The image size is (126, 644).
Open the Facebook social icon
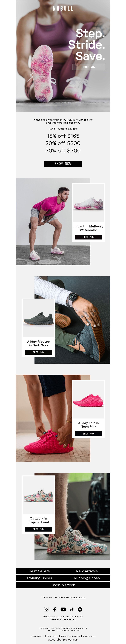point(54,609)
